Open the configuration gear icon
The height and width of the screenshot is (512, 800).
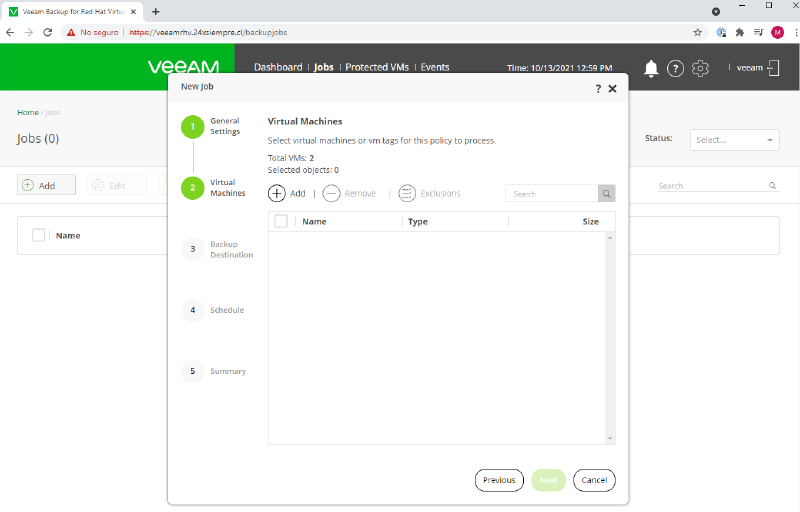(x=700, y=68)
